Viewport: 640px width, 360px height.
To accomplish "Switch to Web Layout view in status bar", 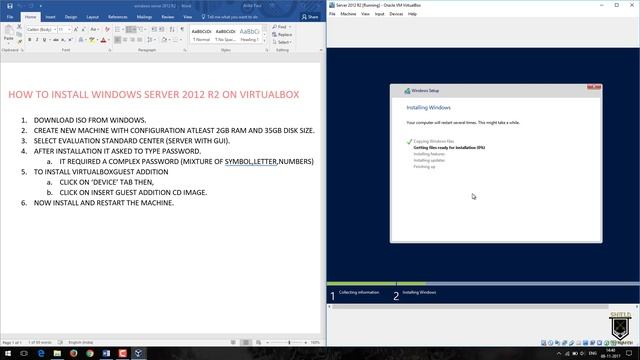I will point(258,342).
